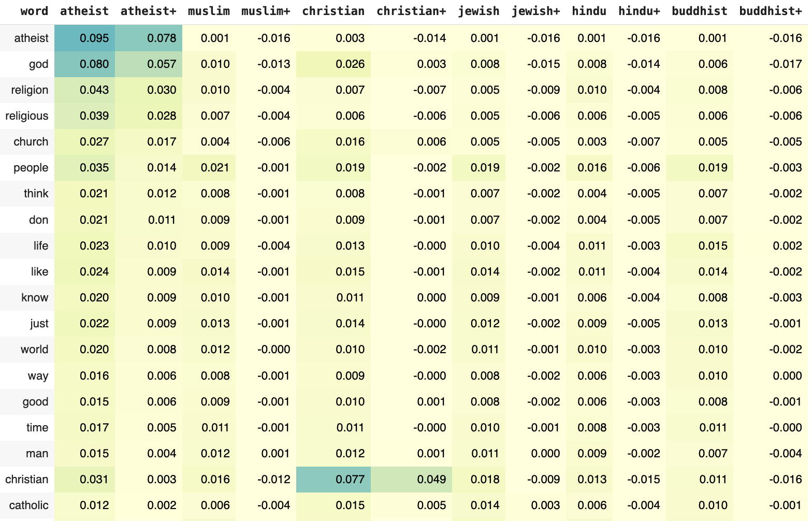Click the 'atheist+' column header

149,11
